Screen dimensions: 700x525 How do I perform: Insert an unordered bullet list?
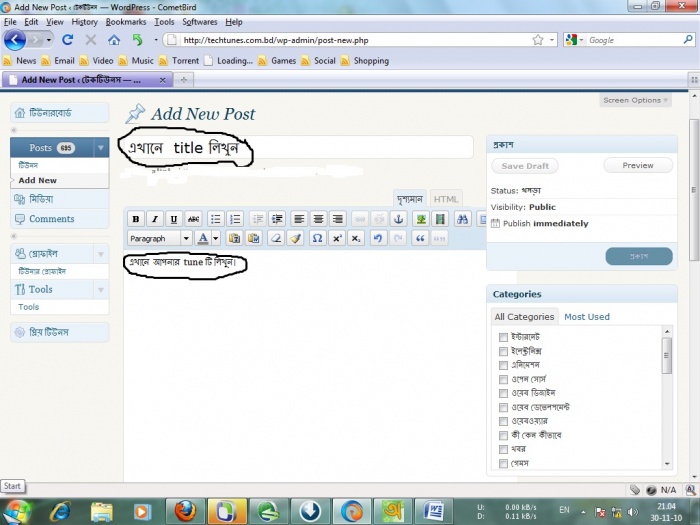(216, 219)
